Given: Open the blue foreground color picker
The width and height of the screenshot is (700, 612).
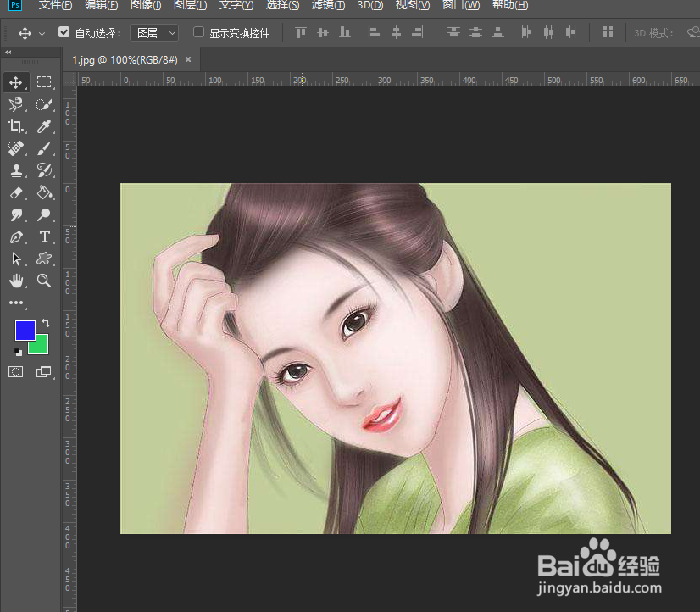Looking at the screenshot, I should point(25,330).
